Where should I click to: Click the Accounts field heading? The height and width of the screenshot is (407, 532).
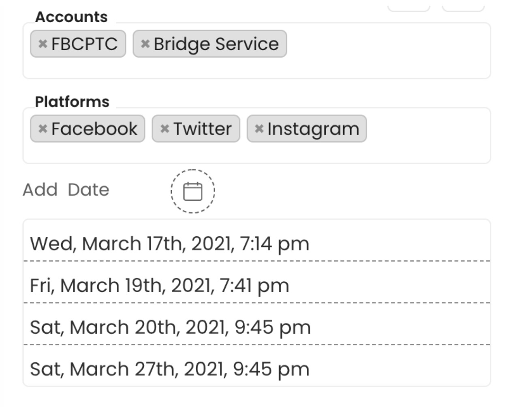coord(71,17)
